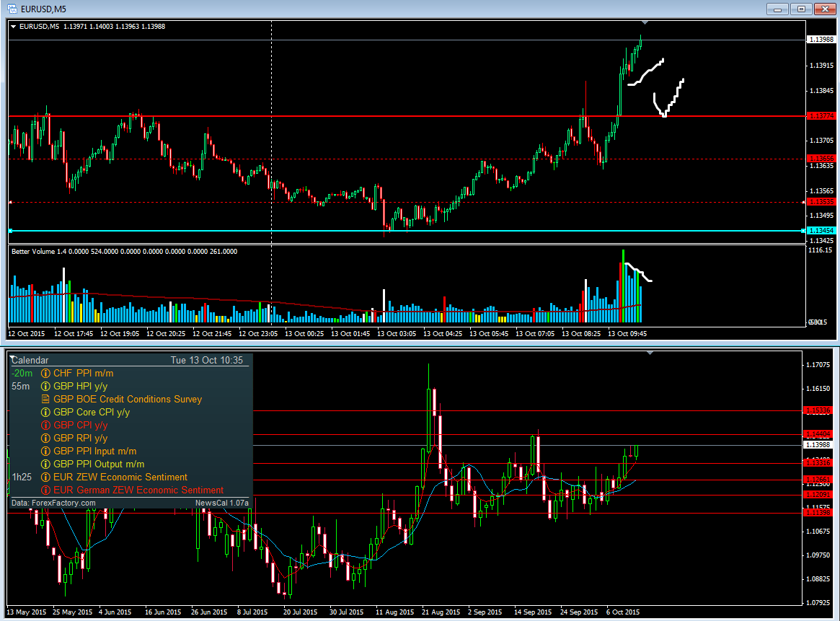Click the red 1.13774 price label
The image size is (840, 621).
[x=821, y=115]
